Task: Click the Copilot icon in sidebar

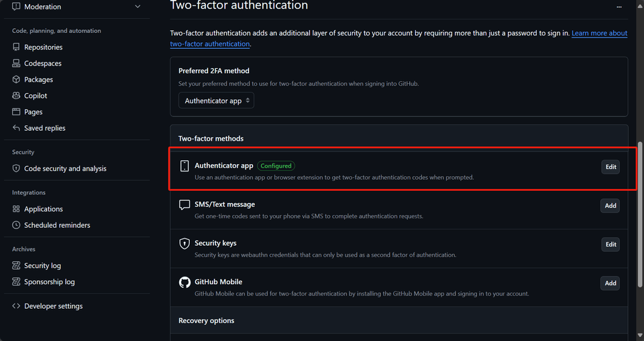Action: tap(17, 96)
